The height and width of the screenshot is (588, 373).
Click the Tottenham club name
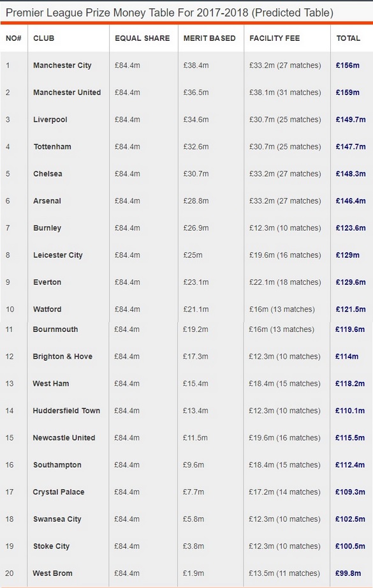pos(52,147)
